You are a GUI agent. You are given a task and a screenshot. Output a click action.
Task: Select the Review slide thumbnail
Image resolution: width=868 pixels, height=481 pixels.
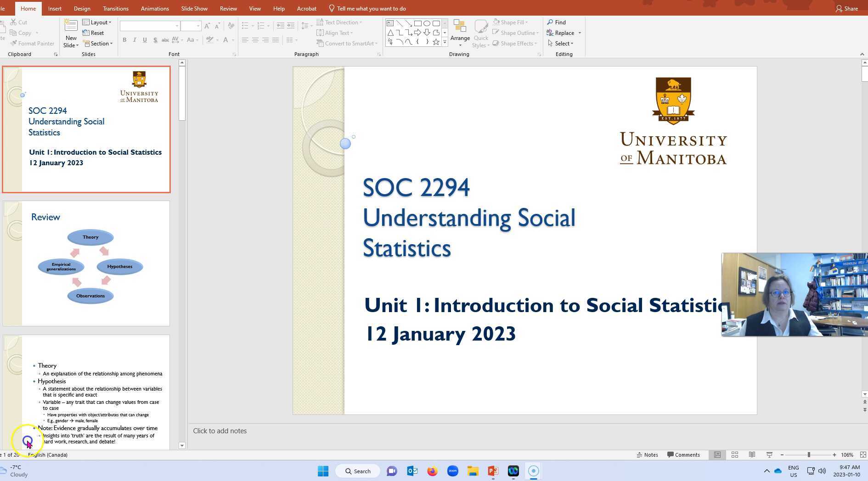click(86, 263)
